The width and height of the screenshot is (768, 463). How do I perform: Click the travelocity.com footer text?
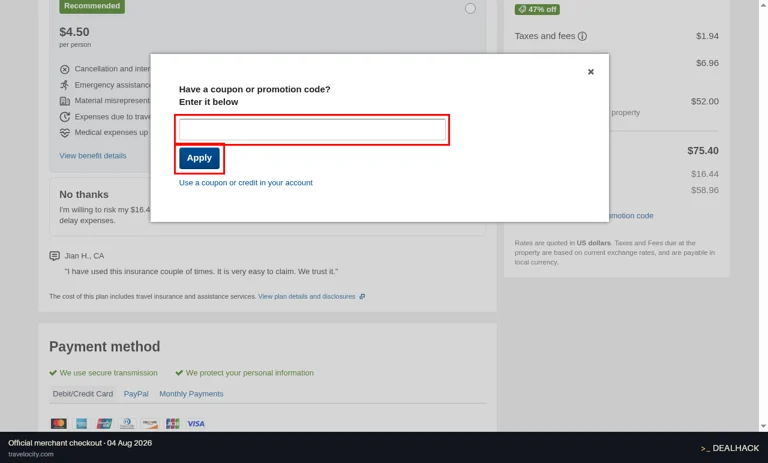[31, 454]
